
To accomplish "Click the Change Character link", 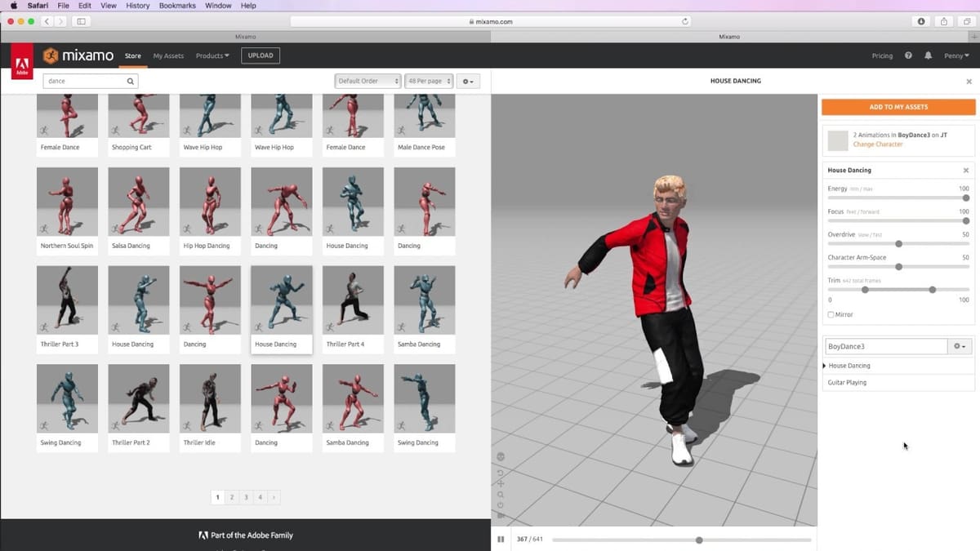I will coord(878,144).
